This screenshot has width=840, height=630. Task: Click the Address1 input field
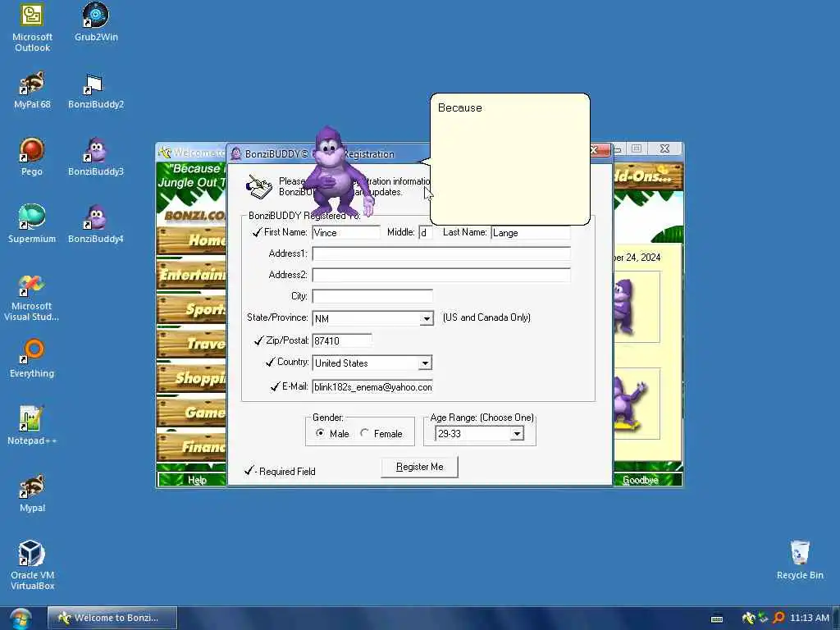tap(441, 253)
